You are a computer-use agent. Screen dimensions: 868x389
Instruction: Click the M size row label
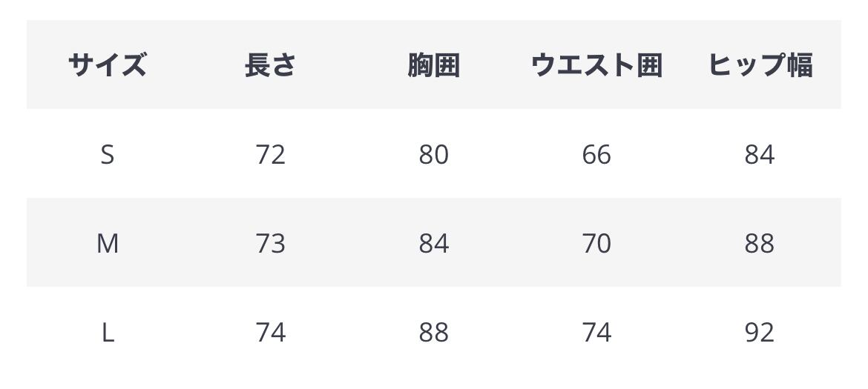click(x=108, y=243)
